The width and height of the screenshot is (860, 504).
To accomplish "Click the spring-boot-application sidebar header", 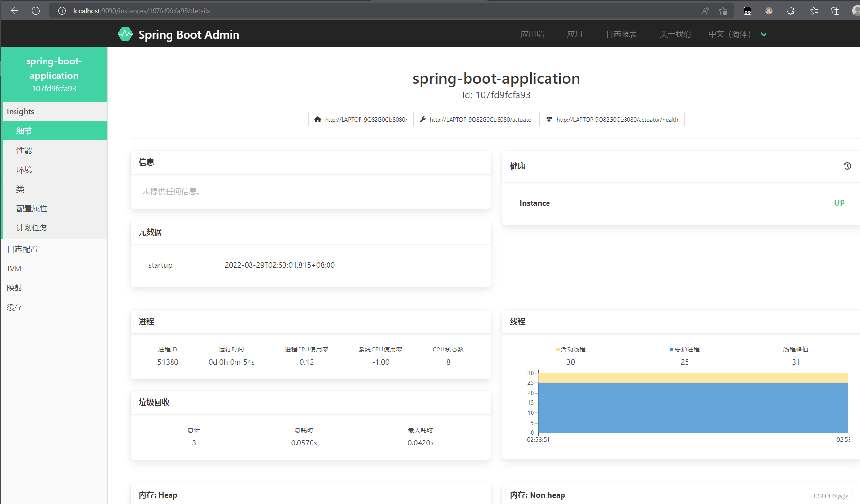I will click(54, 74).
